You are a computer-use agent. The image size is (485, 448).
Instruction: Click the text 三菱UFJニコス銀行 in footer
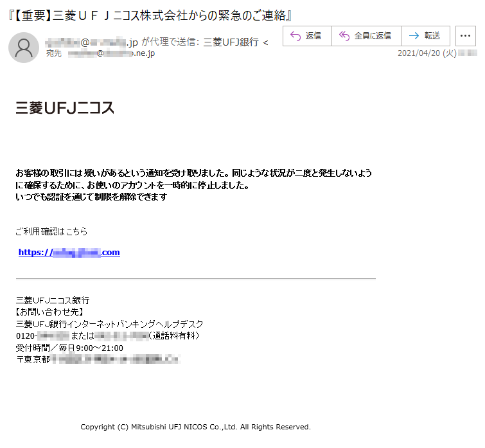click(53, 300)
